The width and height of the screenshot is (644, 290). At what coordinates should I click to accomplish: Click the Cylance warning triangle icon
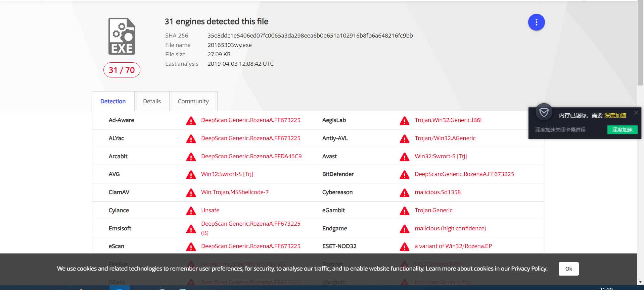(x=191, y=211)
